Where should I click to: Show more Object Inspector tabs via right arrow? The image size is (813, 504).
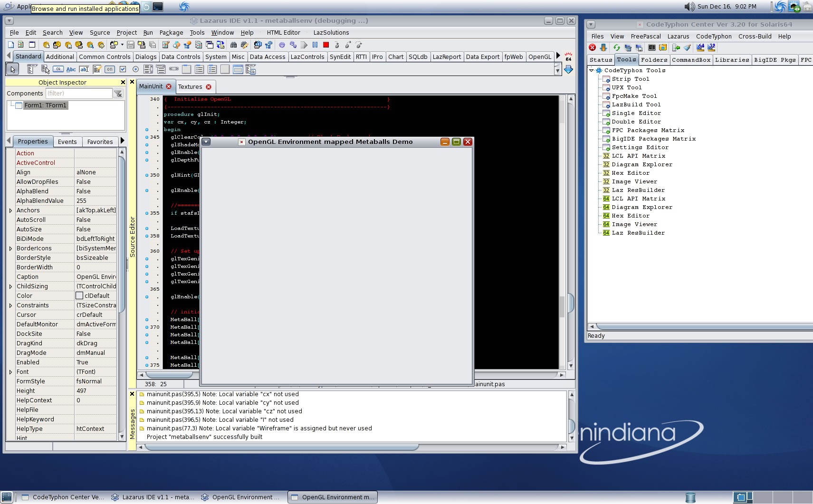point(122,141)
